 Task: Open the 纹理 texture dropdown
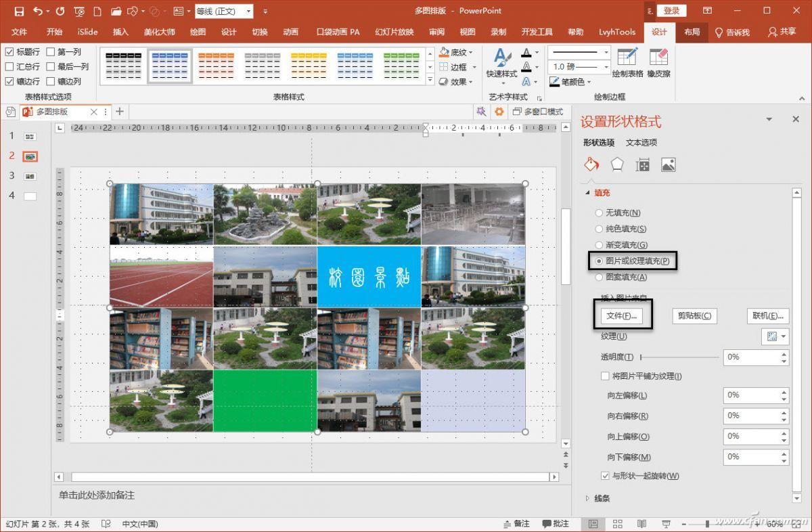775,336
